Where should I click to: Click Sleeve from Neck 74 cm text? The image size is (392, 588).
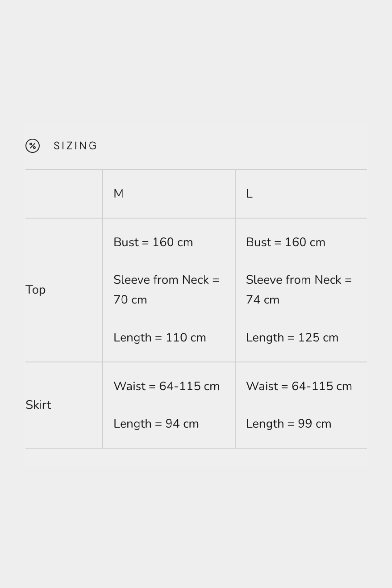coord(299,290)
